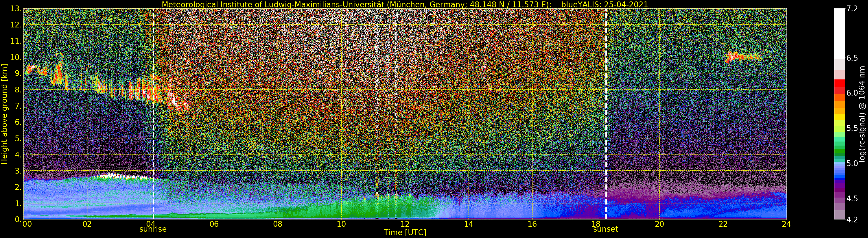Click the time axis tick label 08
The image size is (868, 238).
tap(278, 224)
